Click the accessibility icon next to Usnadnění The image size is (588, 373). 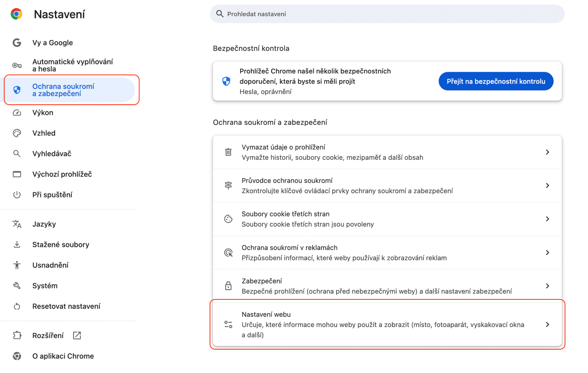point(17,265)
